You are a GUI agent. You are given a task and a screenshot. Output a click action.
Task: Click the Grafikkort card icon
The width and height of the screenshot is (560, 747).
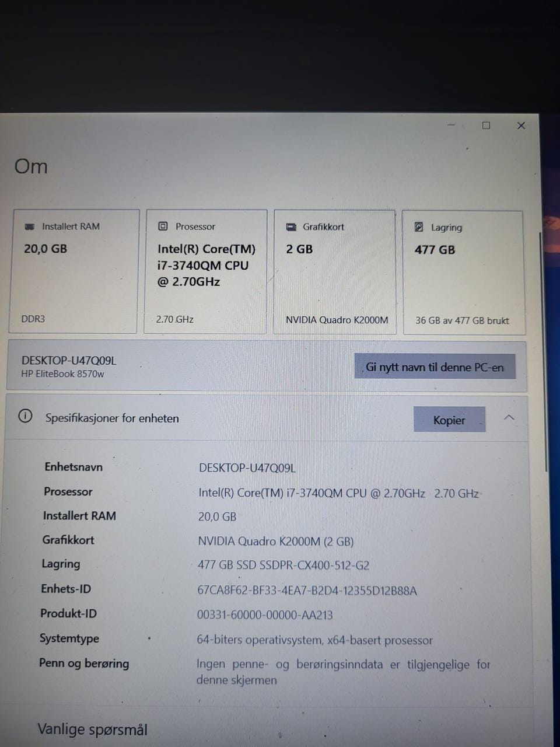click(291, 227)
